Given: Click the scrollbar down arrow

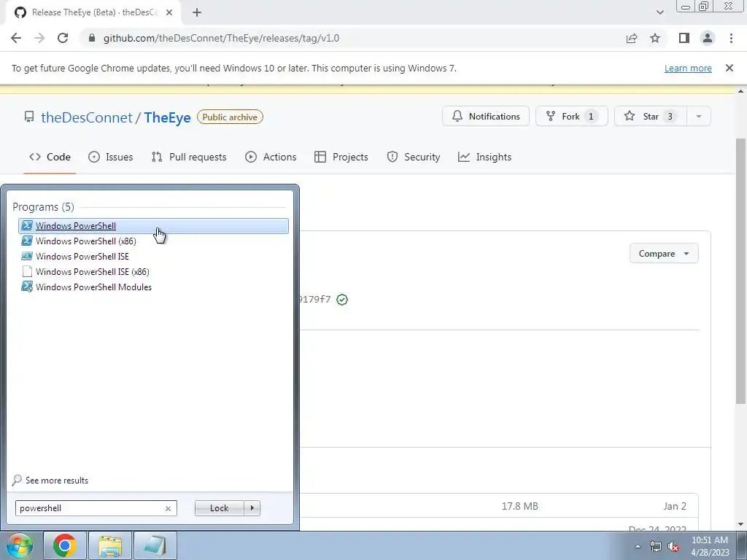Looking at the screenshot, I should pos(740,524).
